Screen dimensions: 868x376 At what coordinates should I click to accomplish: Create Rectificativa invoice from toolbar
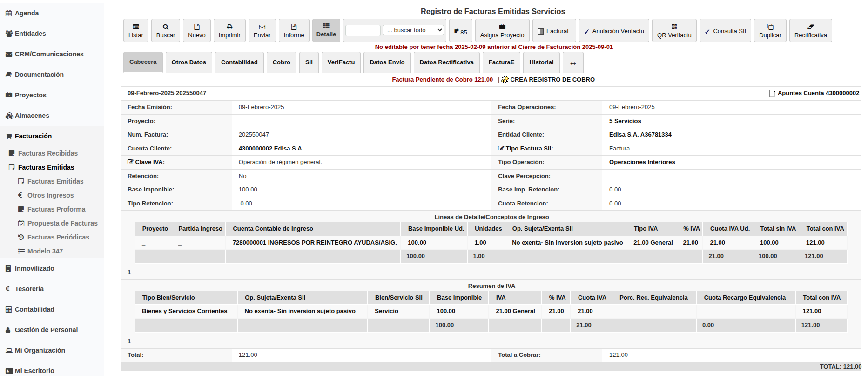click(810, 31)
